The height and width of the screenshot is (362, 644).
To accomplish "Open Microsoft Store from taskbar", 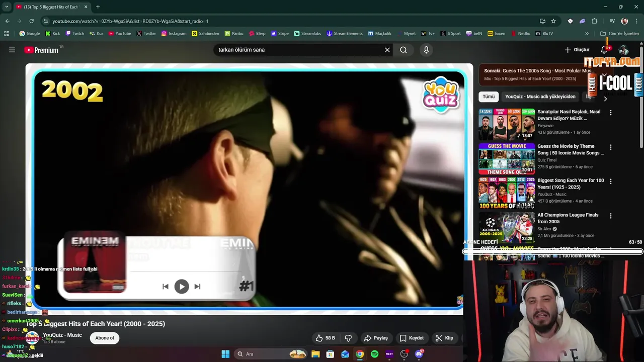I will pyautogui.click(x=330, y=354).
